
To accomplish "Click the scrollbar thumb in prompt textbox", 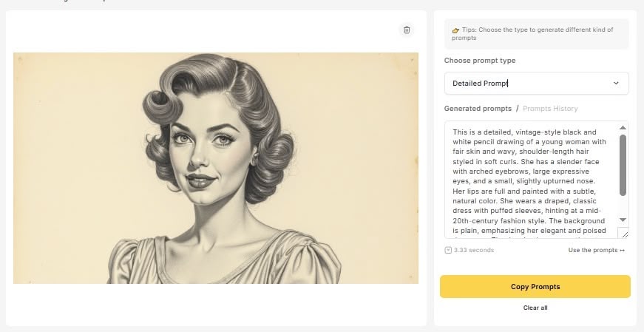I will (623, 165).
